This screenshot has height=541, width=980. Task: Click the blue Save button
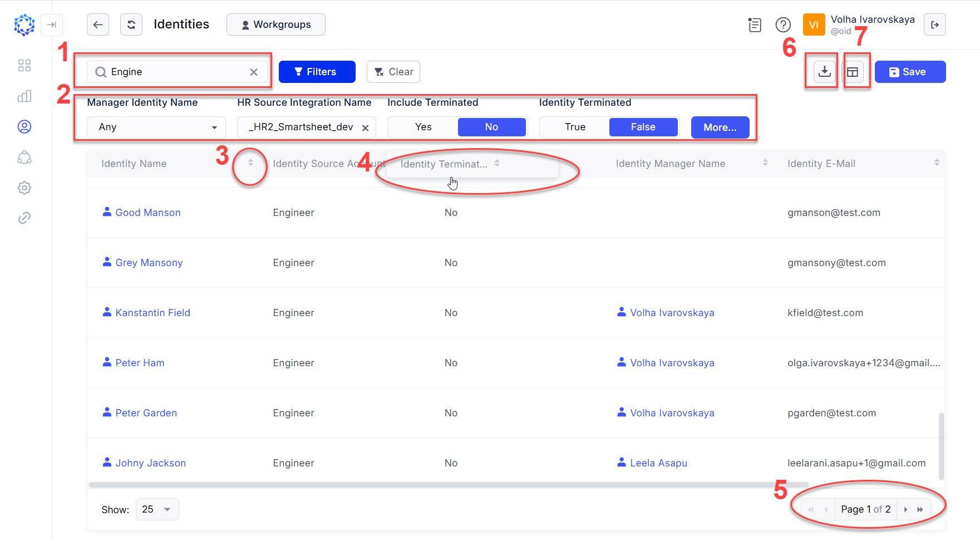(910, 72)
